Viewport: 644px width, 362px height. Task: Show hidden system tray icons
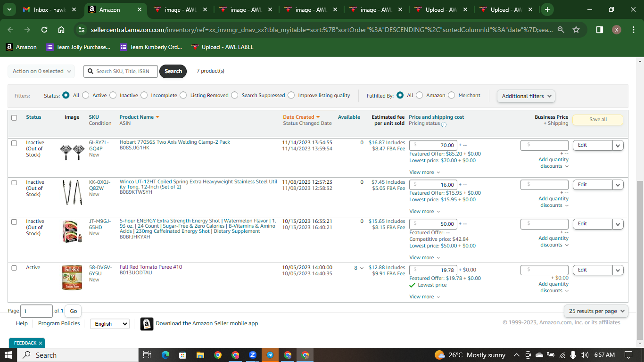(516, 355)
